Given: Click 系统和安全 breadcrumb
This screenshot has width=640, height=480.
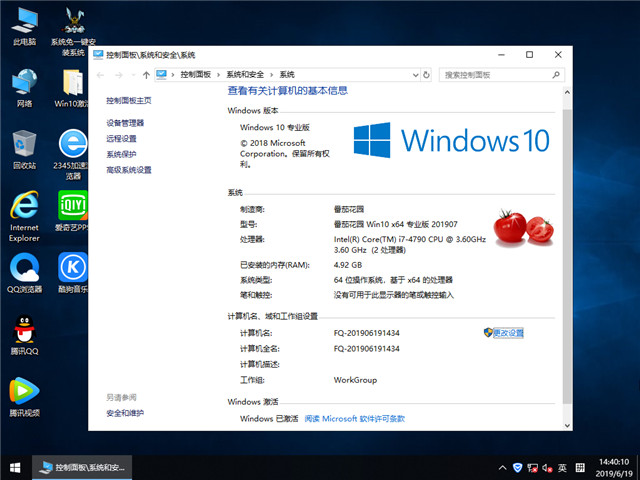Looking at the screenshot, I should [x=245, y=75].
